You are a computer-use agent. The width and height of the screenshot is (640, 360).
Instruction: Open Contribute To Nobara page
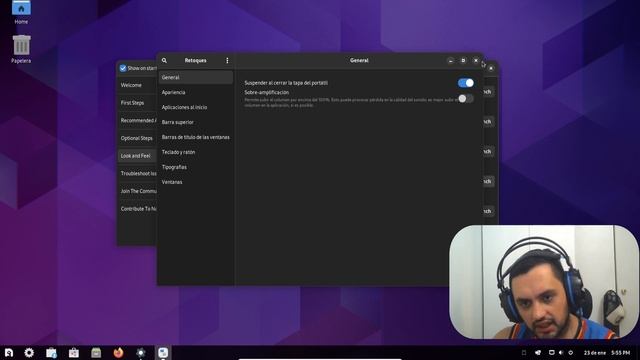point(138,209)
